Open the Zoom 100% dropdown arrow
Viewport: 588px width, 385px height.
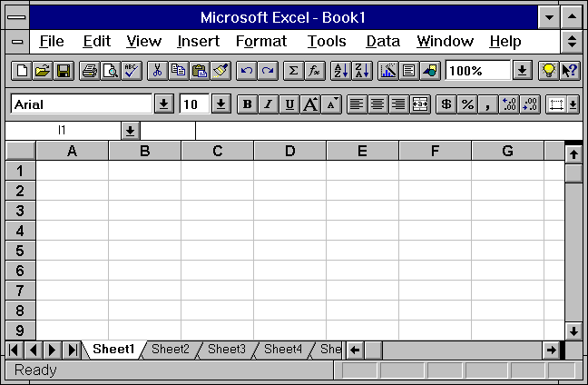tap(522, 71)
